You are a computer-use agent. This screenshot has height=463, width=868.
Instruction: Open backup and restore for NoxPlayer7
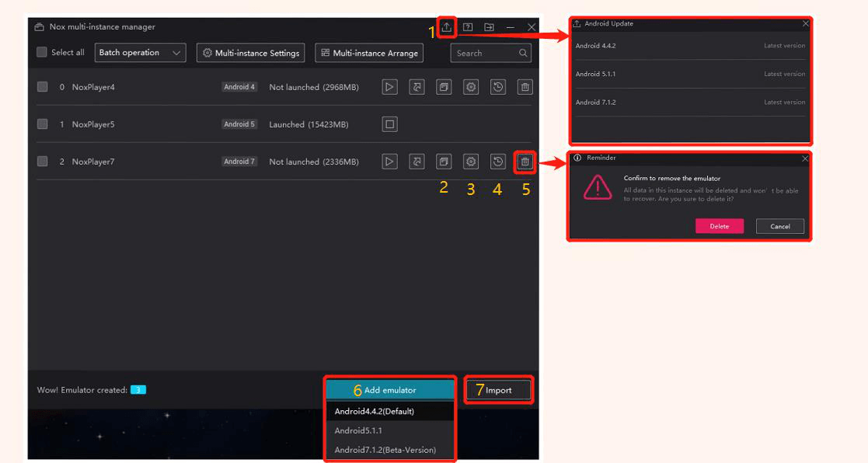pyautogui.click(x=497, y=162)
